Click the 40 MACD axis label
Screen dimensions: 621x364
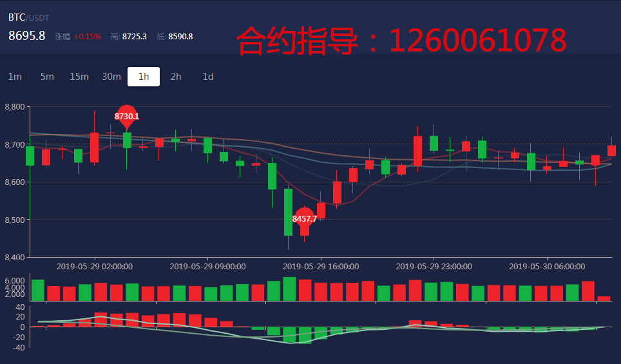(x=20, y=307)
